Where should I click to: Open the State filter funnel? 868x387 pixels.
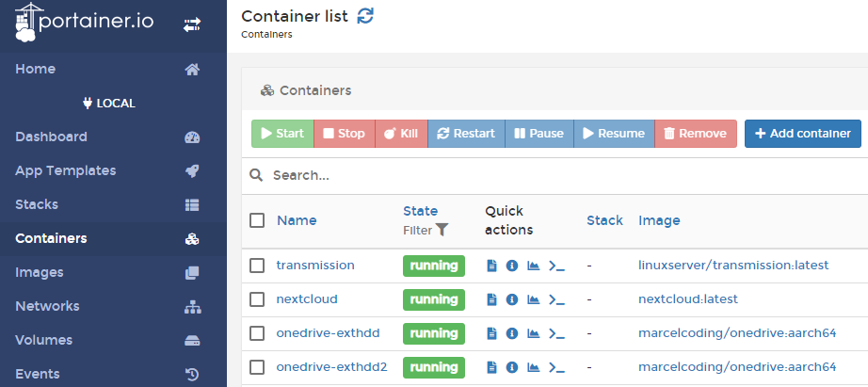(442, 230)
